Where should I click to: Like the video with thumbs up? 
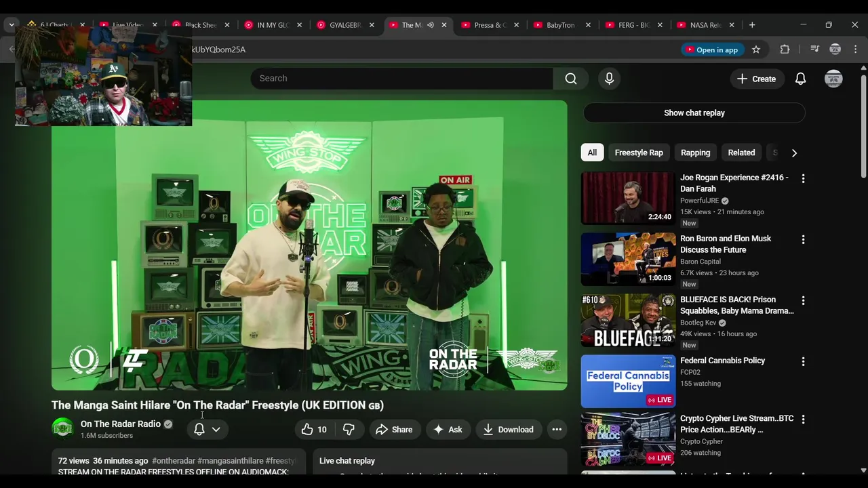point(314,430)
